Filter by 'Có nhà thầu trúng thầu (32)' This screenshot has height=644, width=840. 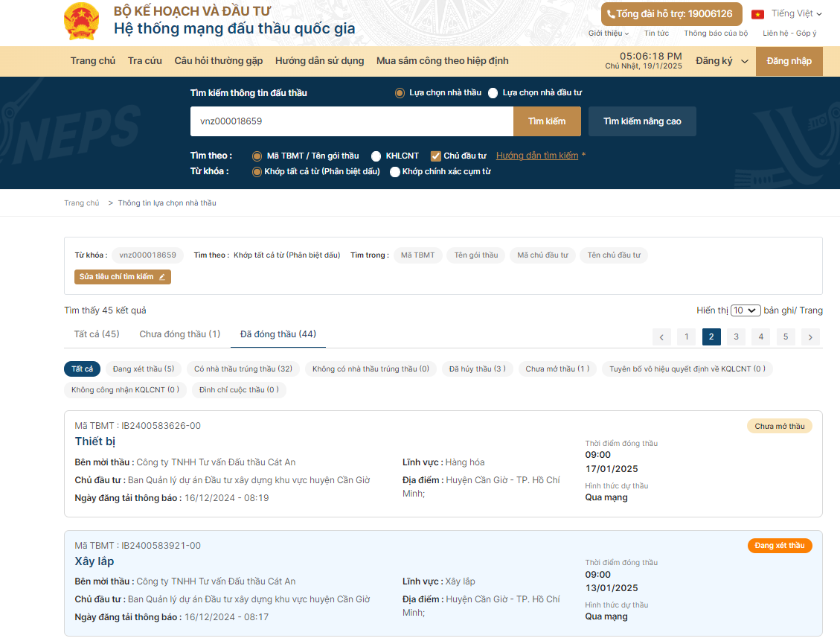(243, 369)
